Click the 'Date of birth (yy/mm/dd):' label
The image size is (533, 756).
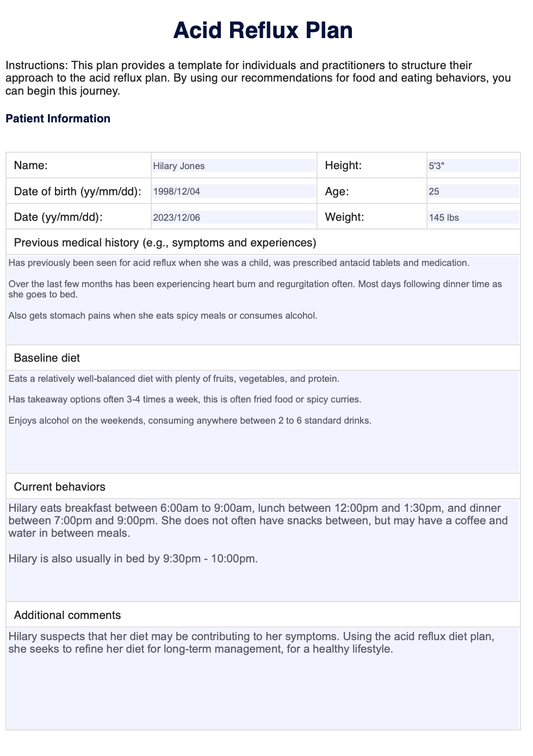(x=77, y=191)
